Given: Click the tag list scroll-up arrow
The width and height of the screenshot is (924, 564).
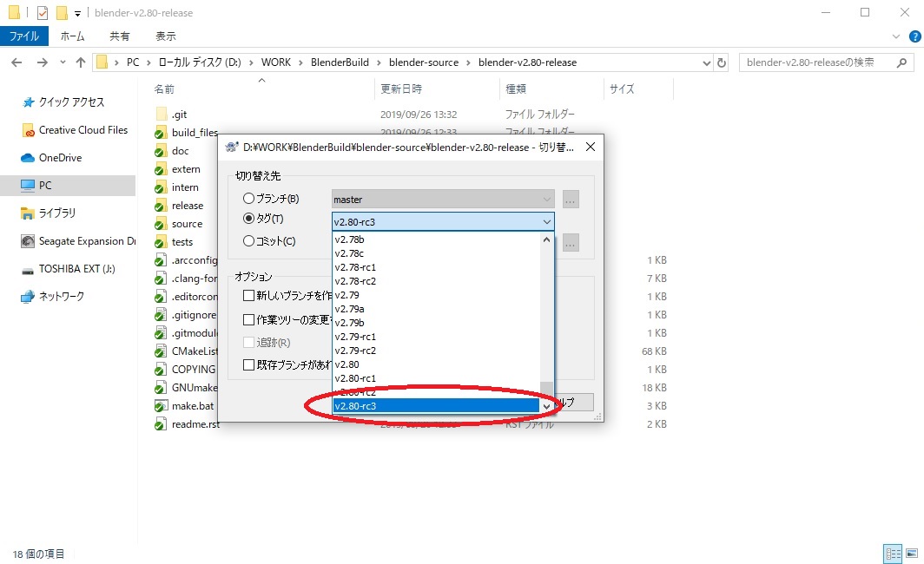Looking at the screenshot, I should pyautogui.click(x=546, y=239).
